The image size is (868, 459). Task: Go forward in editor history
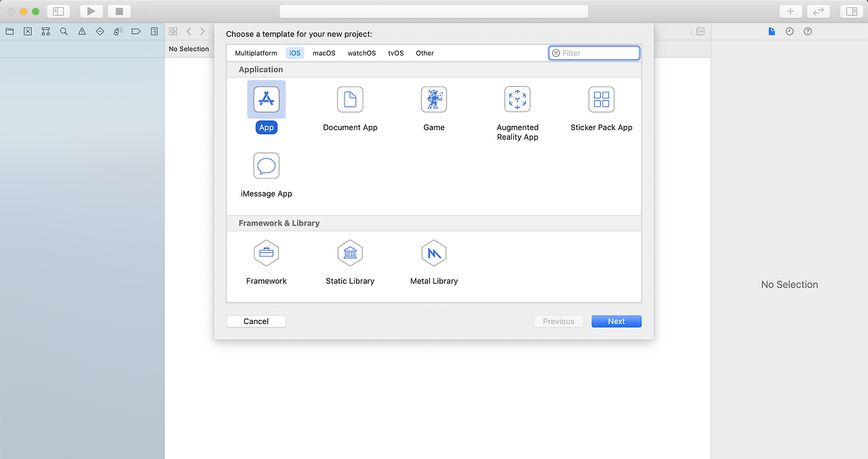point(202,31)
